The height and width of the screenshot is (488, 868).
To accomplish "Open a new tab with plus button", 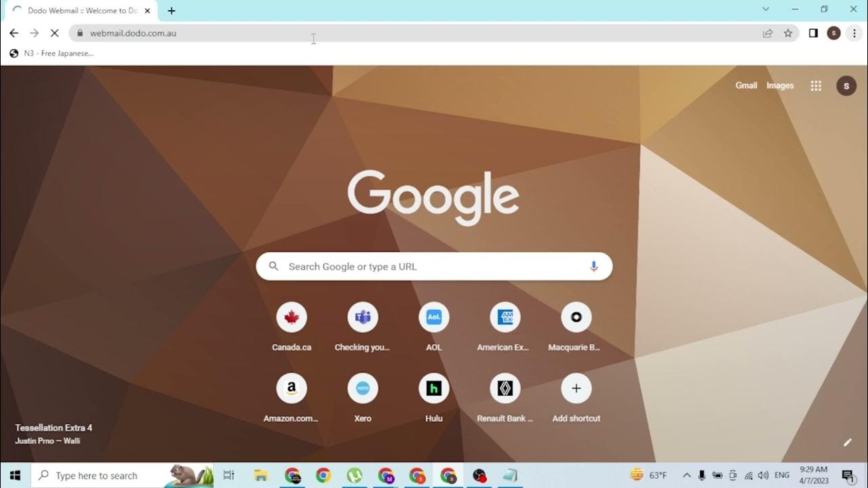I will pyautogui.click(x=172, y=11).
